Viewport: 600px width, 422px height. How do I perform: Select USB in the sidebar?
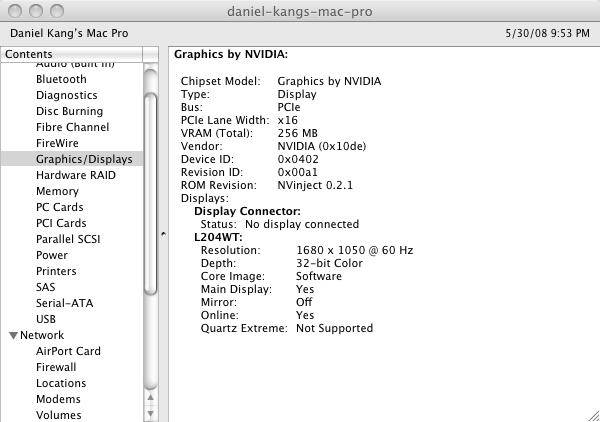[46, 319]
